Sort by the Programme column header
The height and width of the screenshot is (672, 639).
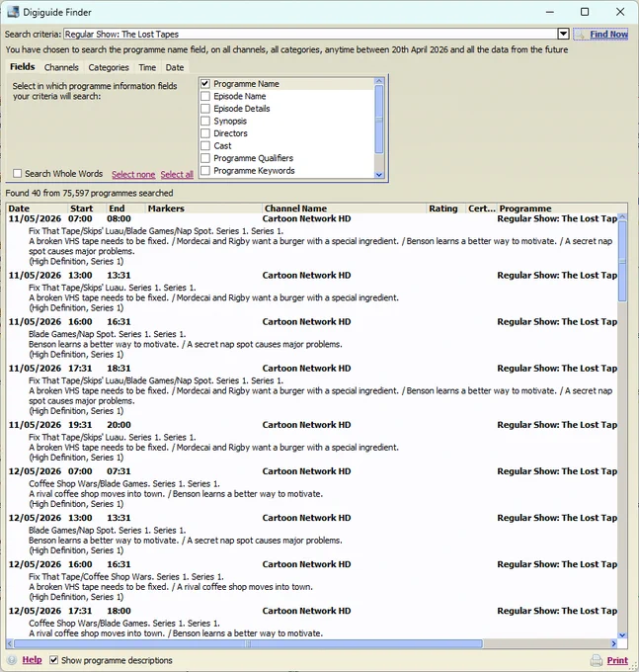click(557, 209)
